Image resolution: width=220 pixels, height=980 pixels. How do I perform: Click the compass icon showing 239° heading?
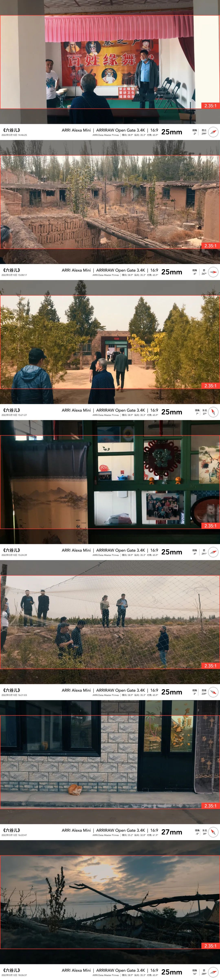pyautogui.click(x=213, y=692)
